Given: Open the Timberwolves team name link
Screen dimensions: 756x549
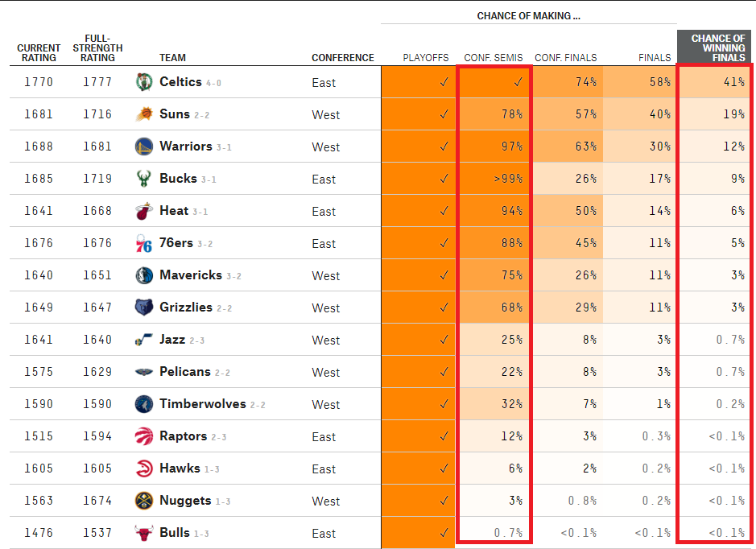Looking at the screenshot, I should click(x=203, y=404).
